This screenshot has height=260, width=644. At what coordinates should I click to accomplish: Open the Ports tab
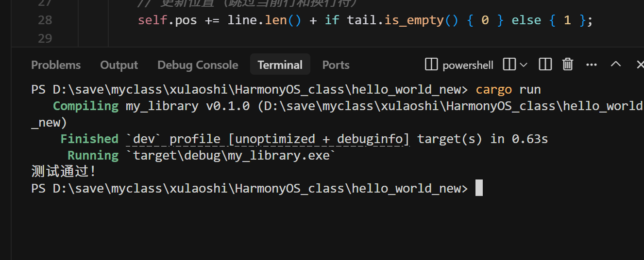pos(336,65)
